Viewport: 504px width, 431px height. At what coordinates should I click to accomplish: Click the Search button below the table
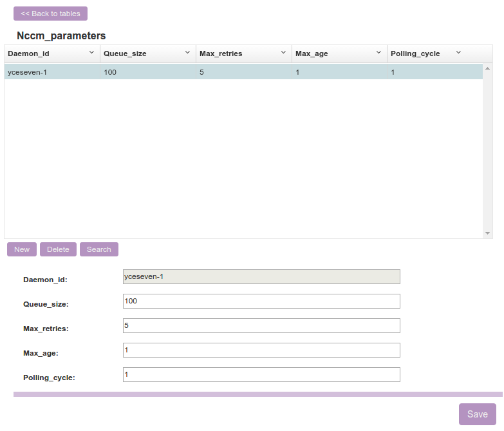click(x=98, y=249)
